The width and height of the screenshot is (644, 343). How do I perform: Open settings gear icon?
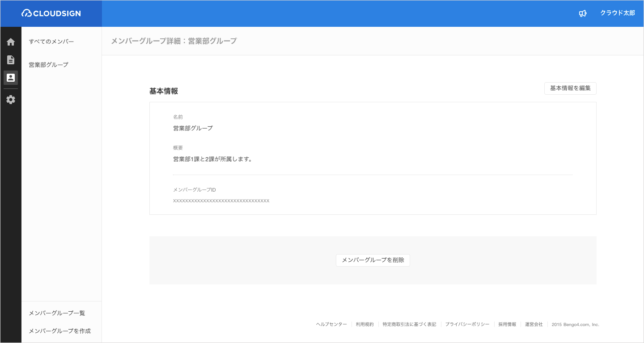point(11,100)
